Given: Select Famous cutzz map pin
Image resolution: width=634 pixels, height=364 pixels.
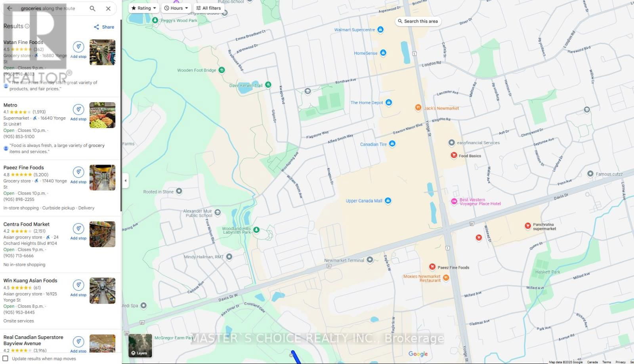Looking at the screenshot, I should point(590,174).
